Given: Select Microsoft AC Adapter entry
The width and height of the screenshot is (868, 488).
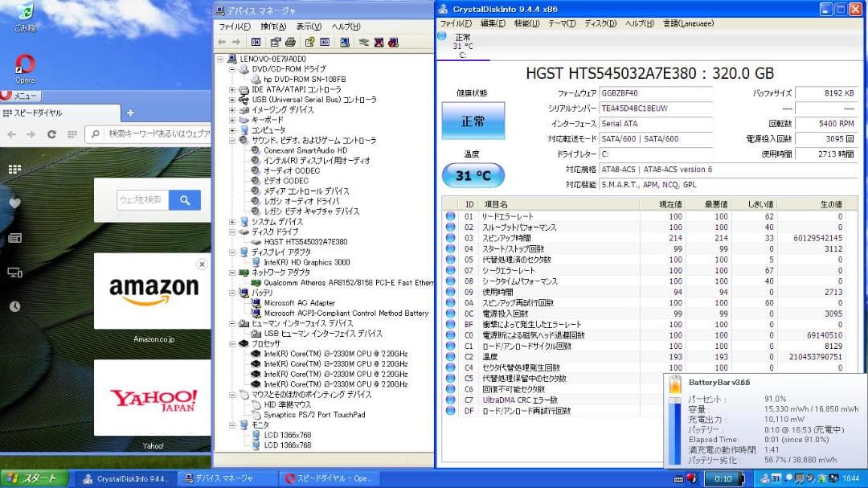Looking at the screenshot, I should pyautogui.click(x=300, y=303).
